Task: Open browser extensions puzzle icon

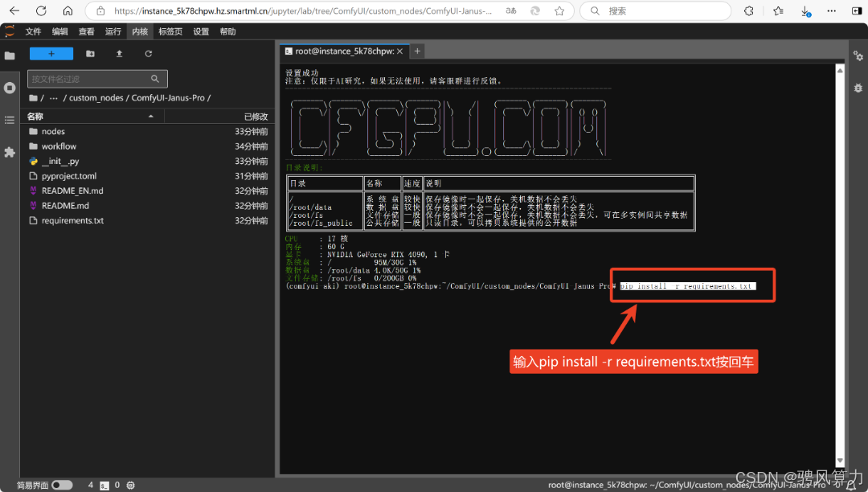Action: pos(749,10)
